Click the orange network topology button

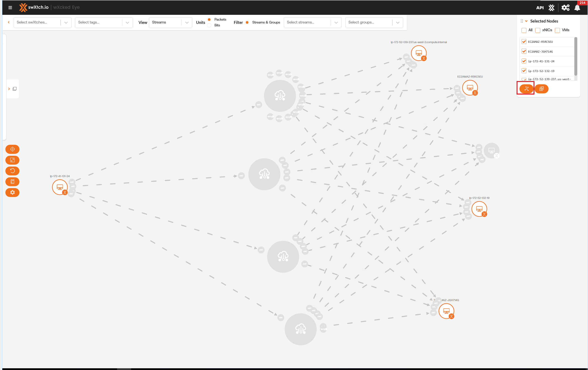point(526,89)
